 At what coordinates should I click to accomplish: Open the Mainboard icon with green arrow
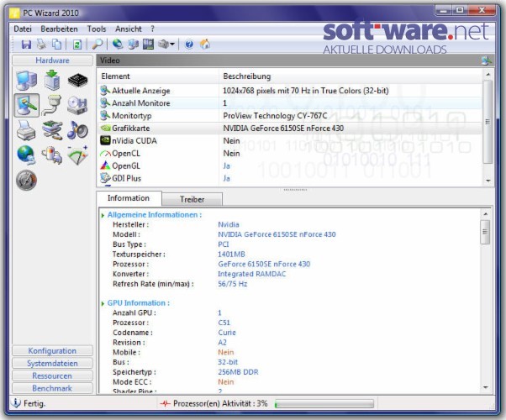point(52,80)
